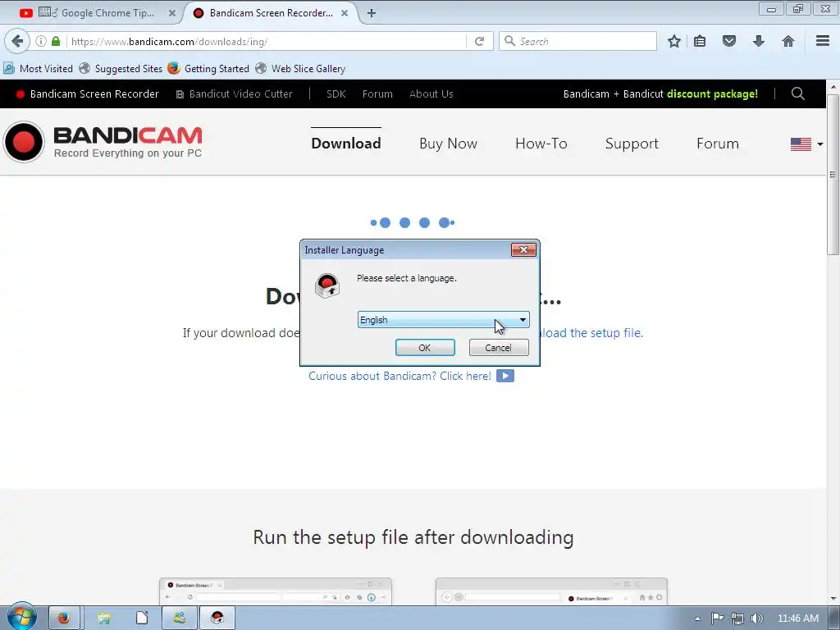Click the taskbar clock showing 11:46 AM
This screenshot has width=840, height=630.
[797, 619]
